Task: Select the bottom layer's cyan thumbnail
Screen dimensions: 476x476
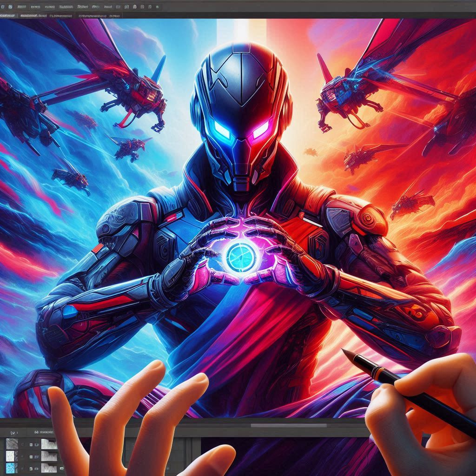Action: [x=10, y=468]
